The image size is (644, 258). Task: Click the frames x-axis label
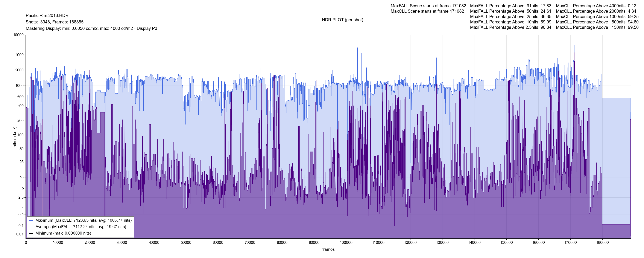[328, 249]
